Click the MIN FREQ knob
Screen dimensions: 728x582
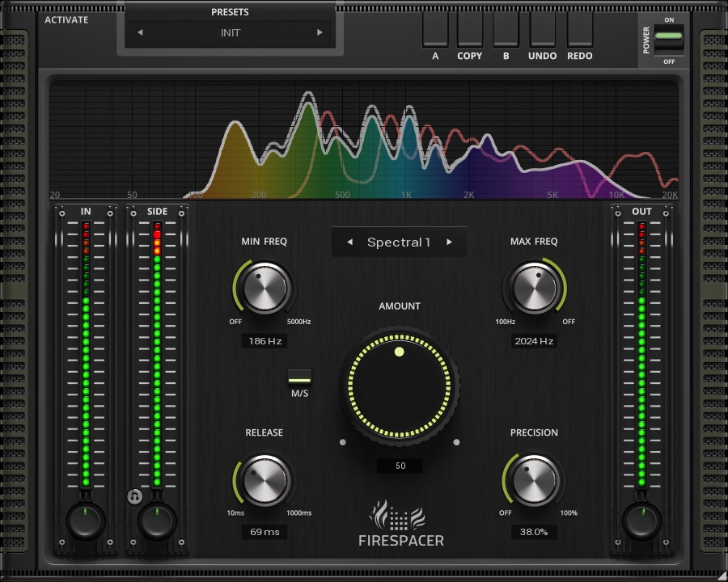[x=264, y=289]
